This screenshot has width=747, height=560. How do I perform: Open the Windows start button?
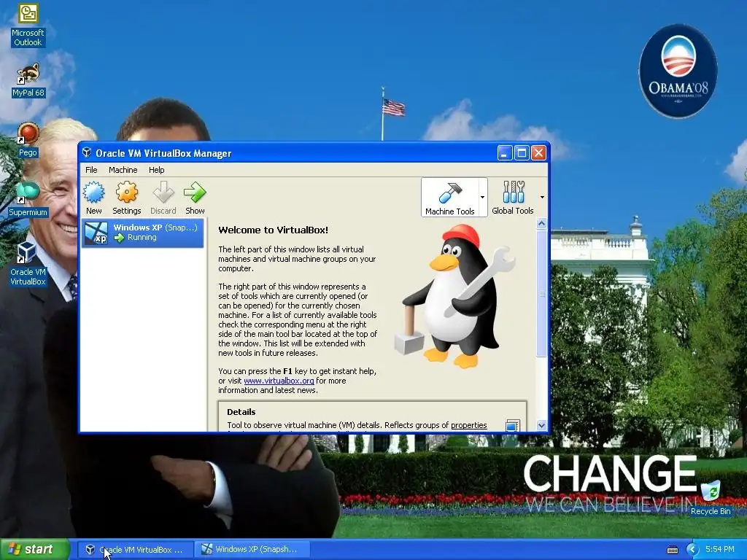(34, 549)
